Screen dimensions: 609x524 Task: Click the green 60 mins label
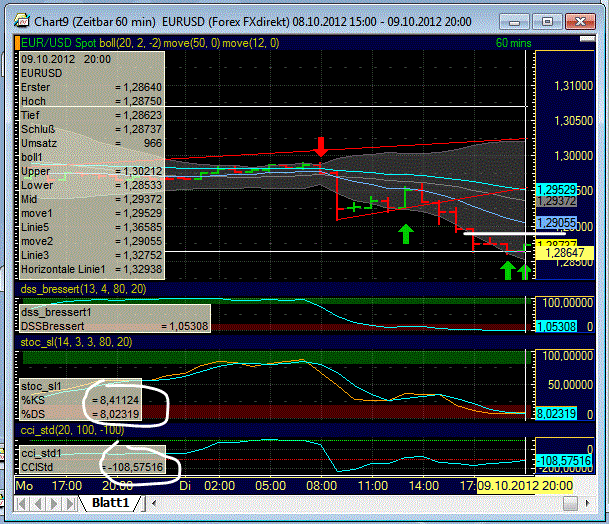513,43
